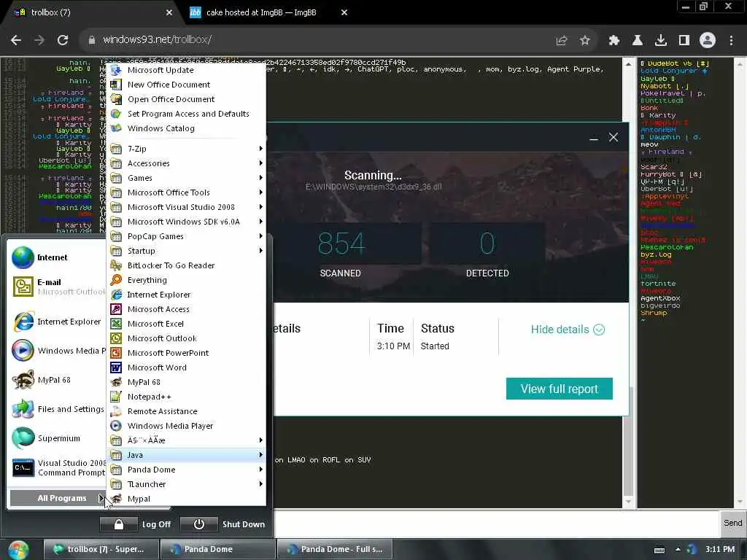Open E-mail Microsoft Outlook pinned item
The width and height of the screenshot is (747, 560).
[57, 287]
